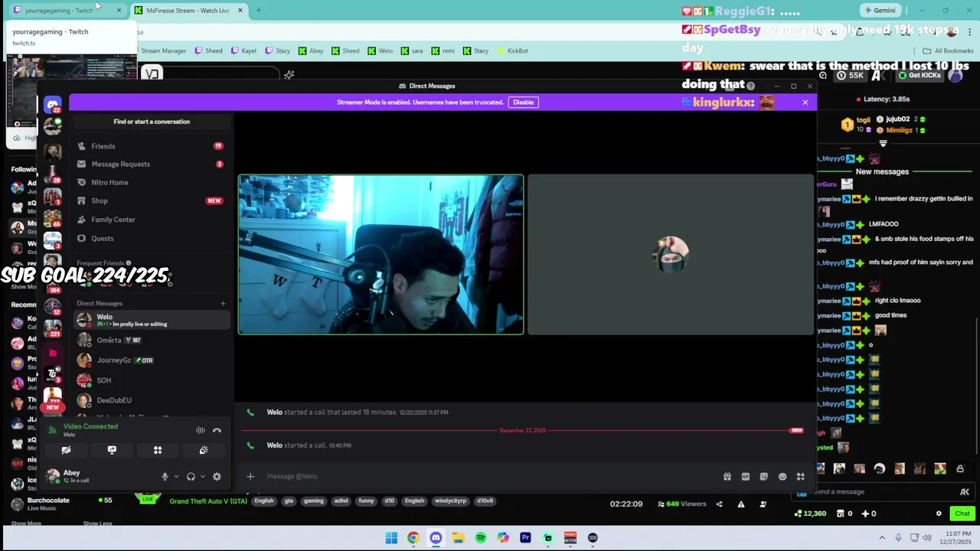Toggle noise suppression waveform icon
The image size is (980, 551).
(x=201, y=430)
